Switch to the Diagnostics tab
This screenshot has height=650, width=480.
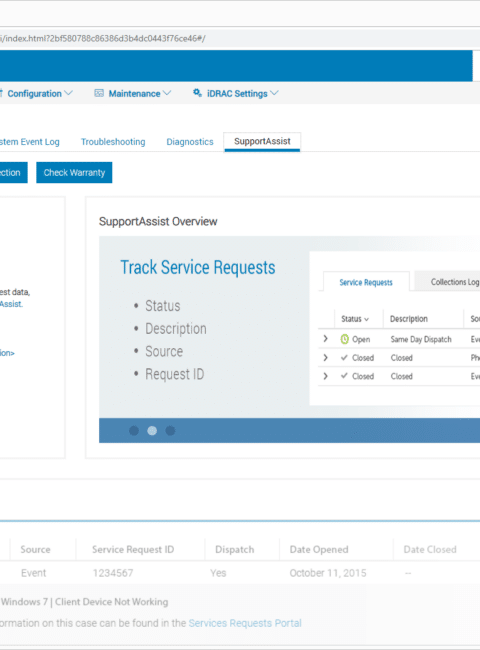[190, 142]
